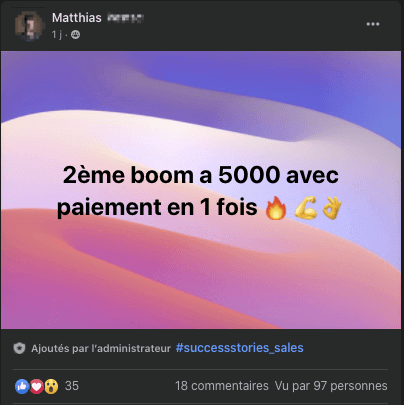Click the "1 j" post timestamp
The width and height of the screenshot is (404, 405).
pos(57,35)
